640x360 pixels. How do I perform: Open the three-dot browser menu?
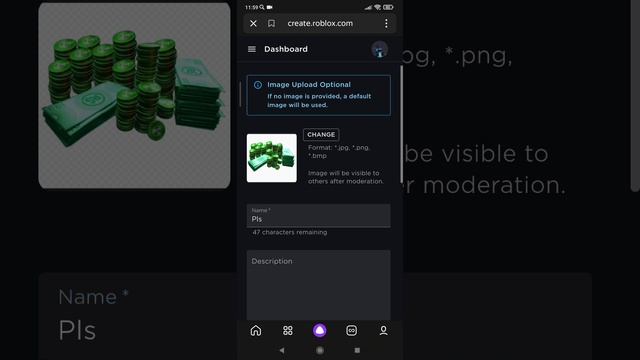pyautogui.click(x=386, y=24)
